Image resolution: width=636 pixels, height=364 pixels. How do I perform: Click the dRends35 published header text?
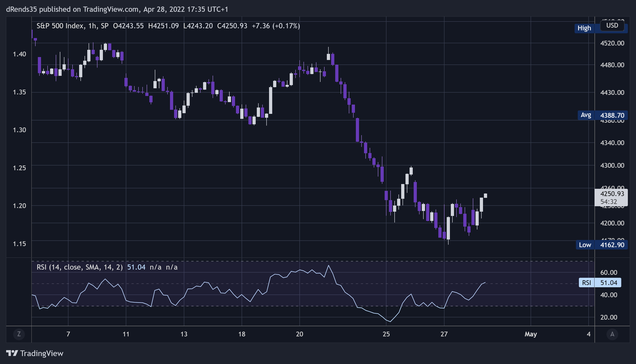pyautogui.click(x=117, y=9)
